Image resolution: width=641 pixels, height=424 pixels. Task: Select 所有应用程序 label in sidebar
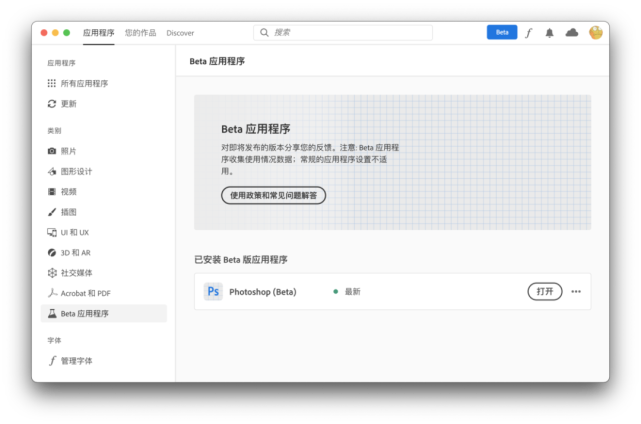[84, 83]
